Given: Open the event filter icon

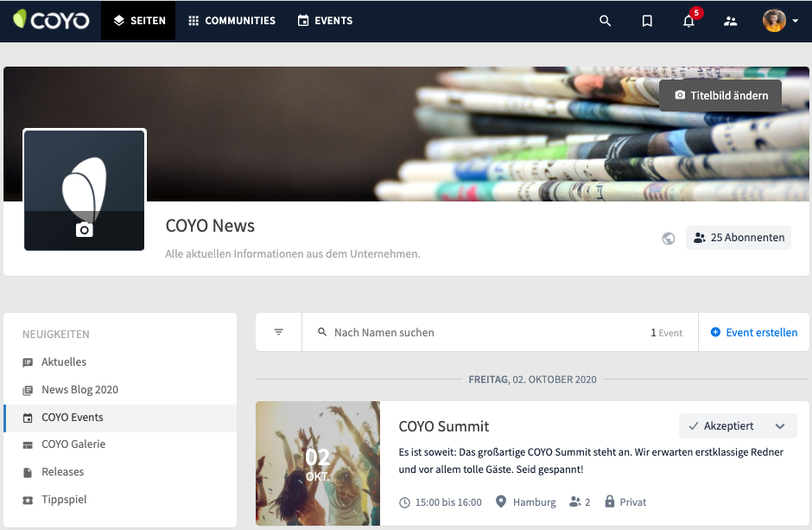Looking at the screenshot, I should click(x=279, y=332).
